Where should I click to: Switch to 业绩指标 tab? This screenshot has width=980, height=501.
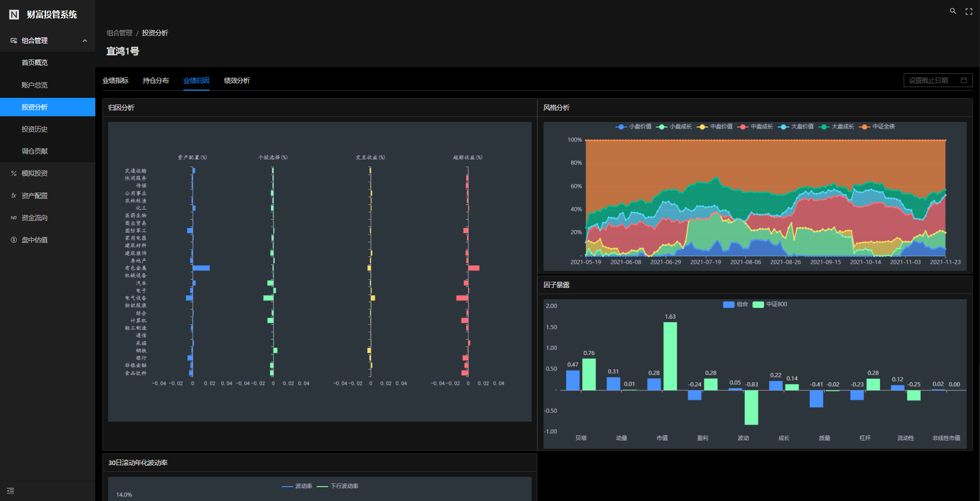click(x=115, y=80)
